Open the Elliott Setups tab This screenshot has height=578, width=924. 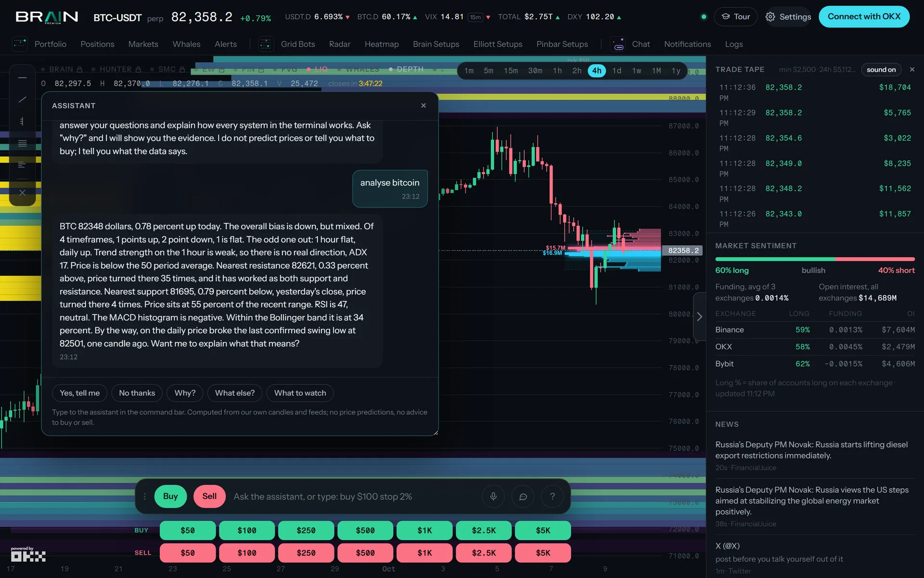click(x=498, y=44)
